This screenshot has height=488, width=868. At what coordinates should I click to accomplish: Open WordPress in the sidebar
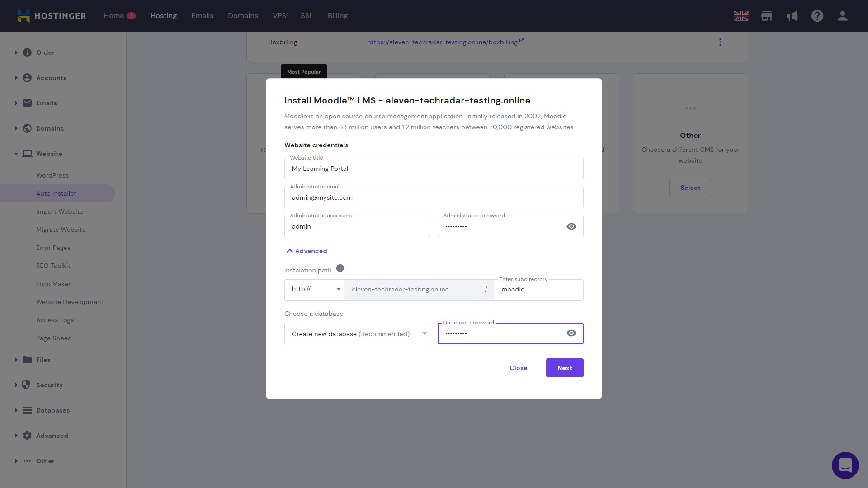(52, 175)
